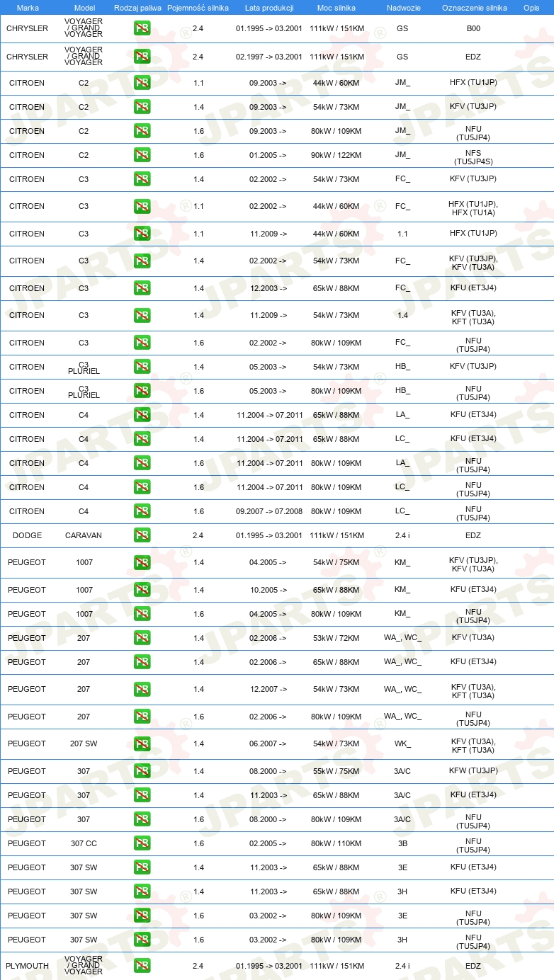Click petrol fuel icon for Citroen C2 1.4
Screen dimensions: 554x980
tap(142, 107)
